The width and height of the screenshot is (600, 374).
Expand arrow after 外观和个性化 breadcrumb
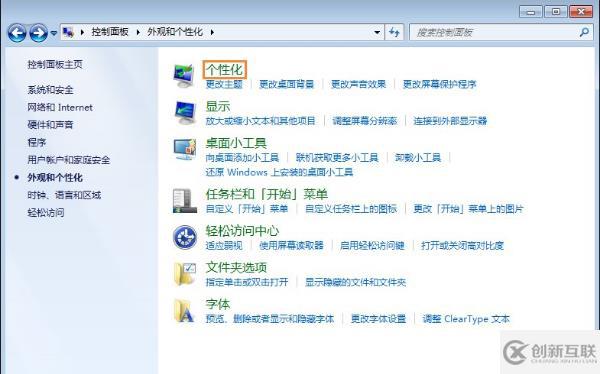tap(212, 32)
